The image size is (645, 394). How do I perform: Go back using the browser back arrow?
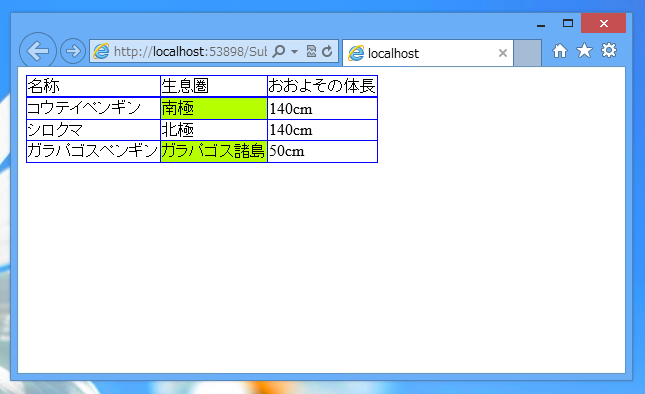coord(37,51)
